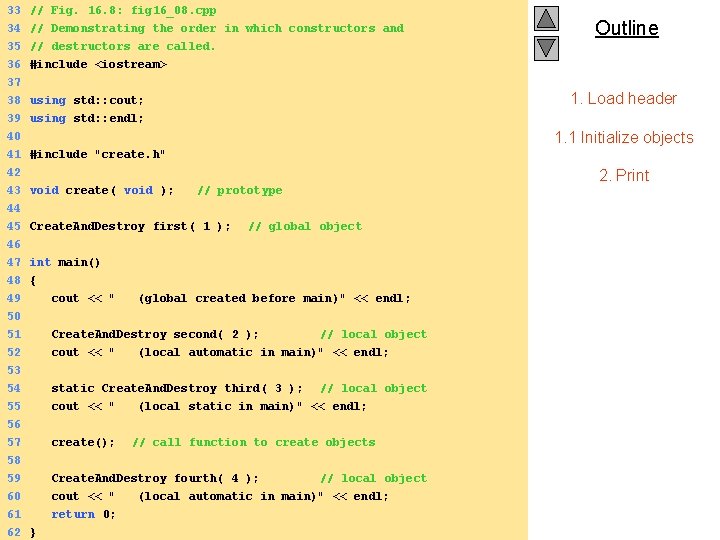This screenshot has height=540, width=720.
Task: Click '(global created before main)' cout line
Action: [231, 298]
